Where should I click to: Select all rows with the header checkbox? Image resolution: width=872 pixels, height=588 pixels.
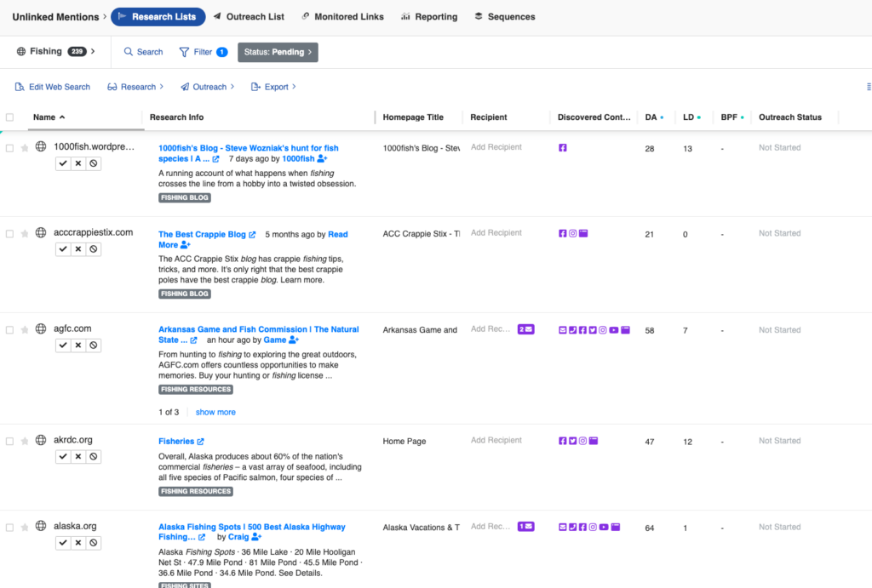(x=11, y=117)
